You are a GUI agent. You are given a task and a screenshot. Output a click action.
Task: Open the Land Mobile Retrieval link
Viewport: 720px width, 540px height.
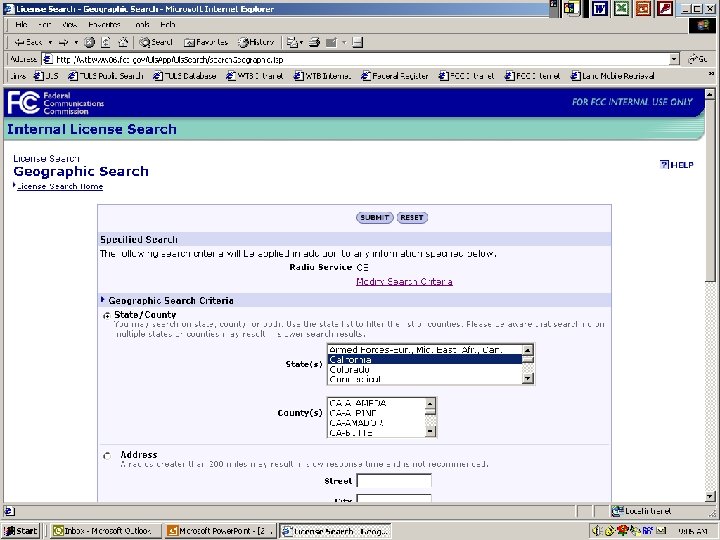coord(613,76)
